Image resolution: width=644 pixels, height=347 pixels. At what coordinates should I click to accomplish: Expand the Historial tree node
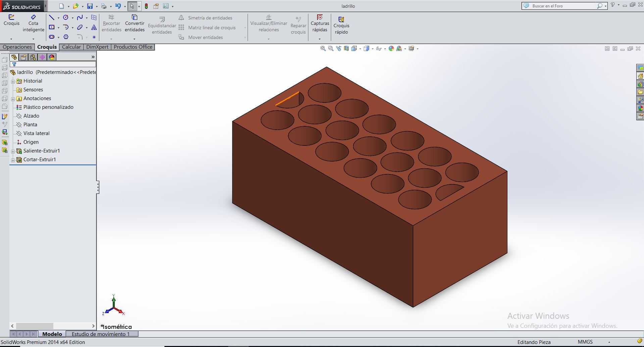[13, 81]
